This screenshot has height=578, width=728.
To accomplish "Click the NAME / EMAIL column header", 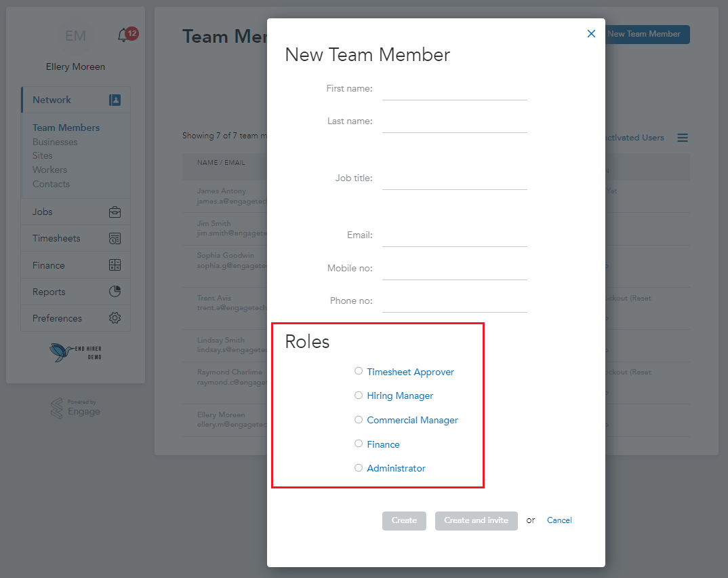I will pos(221,163).
